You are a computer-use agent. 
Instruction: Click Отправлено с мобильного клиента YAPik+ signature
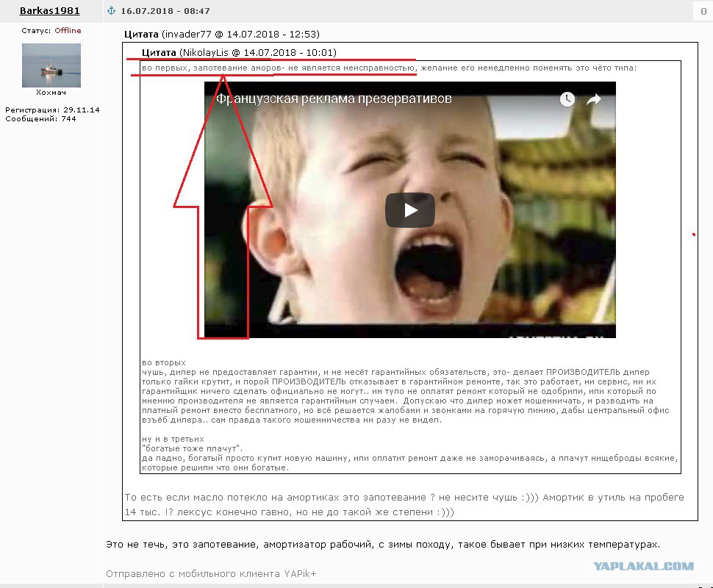211,574
